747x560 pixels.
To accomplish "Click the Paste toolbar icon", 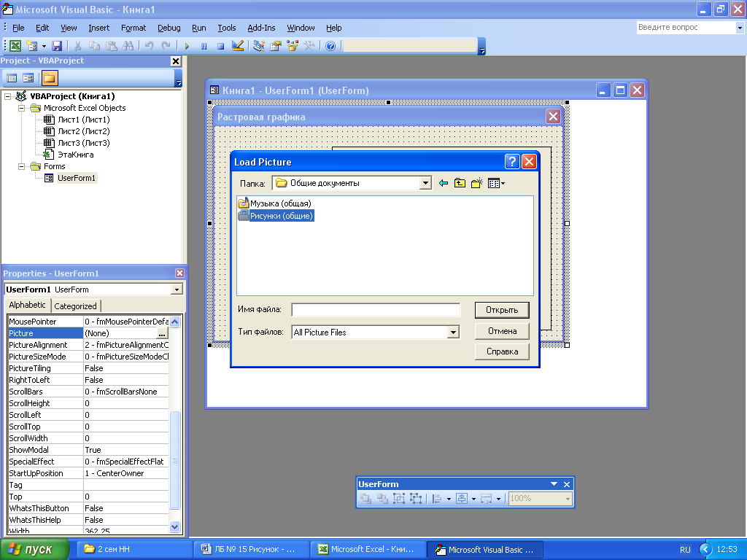I will tap(111, 46).
